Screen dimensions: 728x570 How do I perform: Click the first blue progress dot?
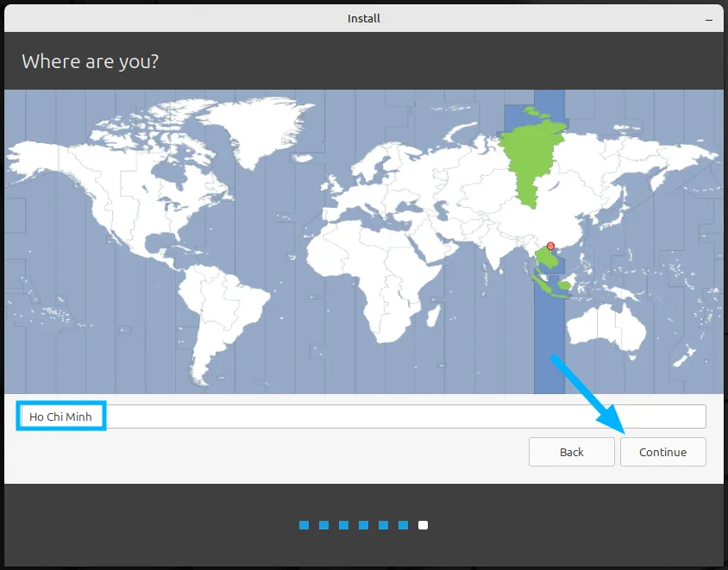tap(304, 525)
